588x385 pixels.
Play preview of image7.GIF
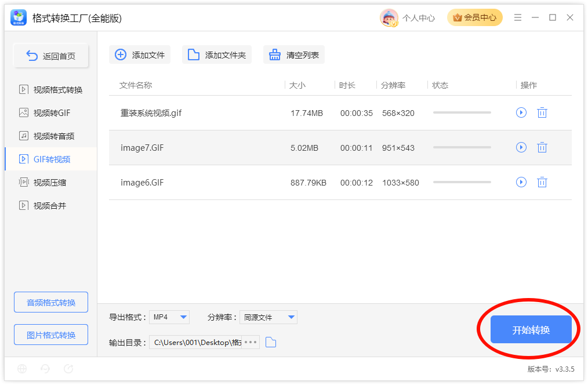(x=521, y=147)
